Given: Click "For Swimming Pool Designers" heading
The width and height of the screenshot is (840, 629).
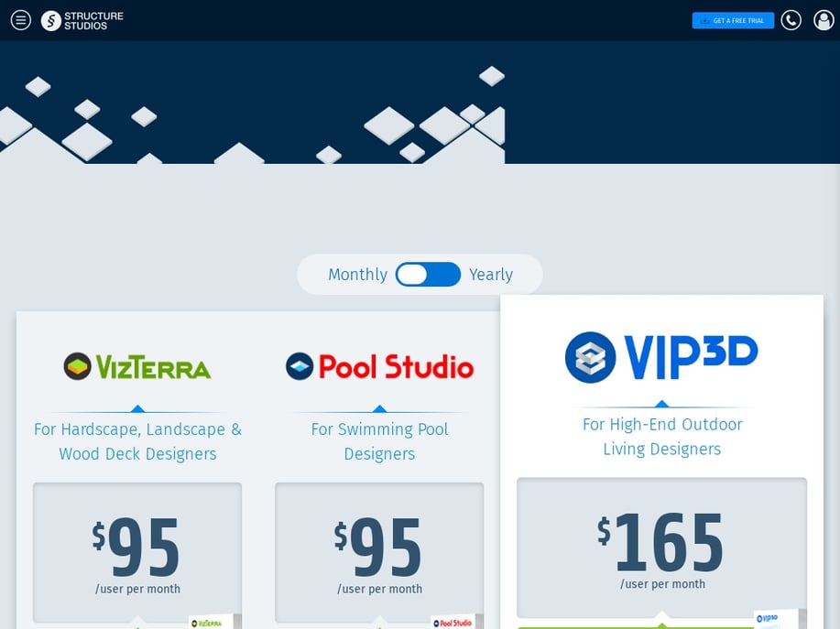Looking at the screenshot, I should 379,441.
